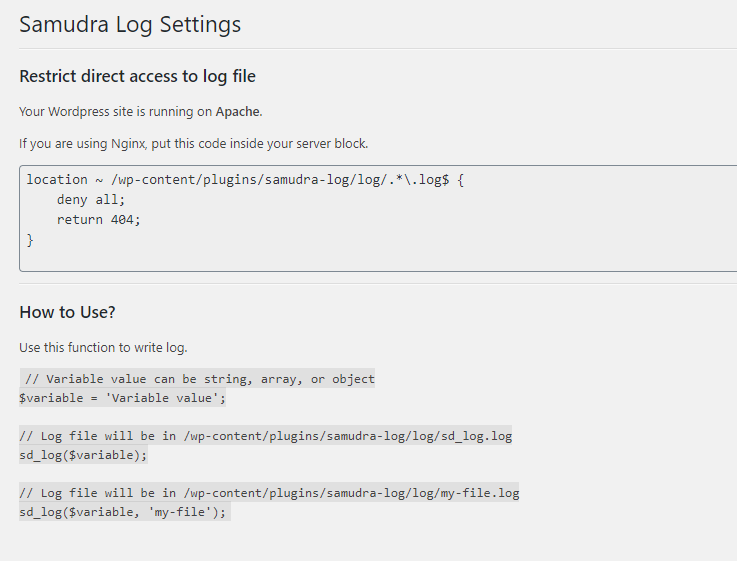737x561 pixels.
Task: Click the comment mentioning sd_log.log file path
Action: click(x=265, y=436)
